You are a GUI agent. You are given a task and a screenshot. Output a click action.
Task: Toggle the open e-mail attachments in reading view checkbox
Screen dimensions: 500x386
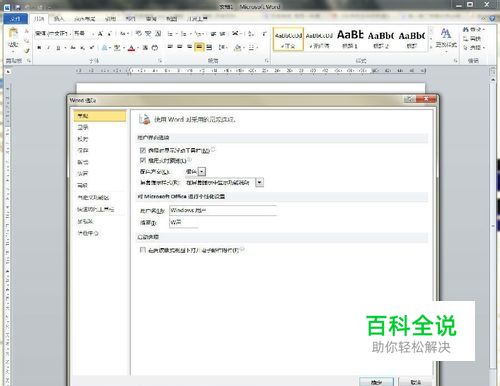(x=143, y=250)
